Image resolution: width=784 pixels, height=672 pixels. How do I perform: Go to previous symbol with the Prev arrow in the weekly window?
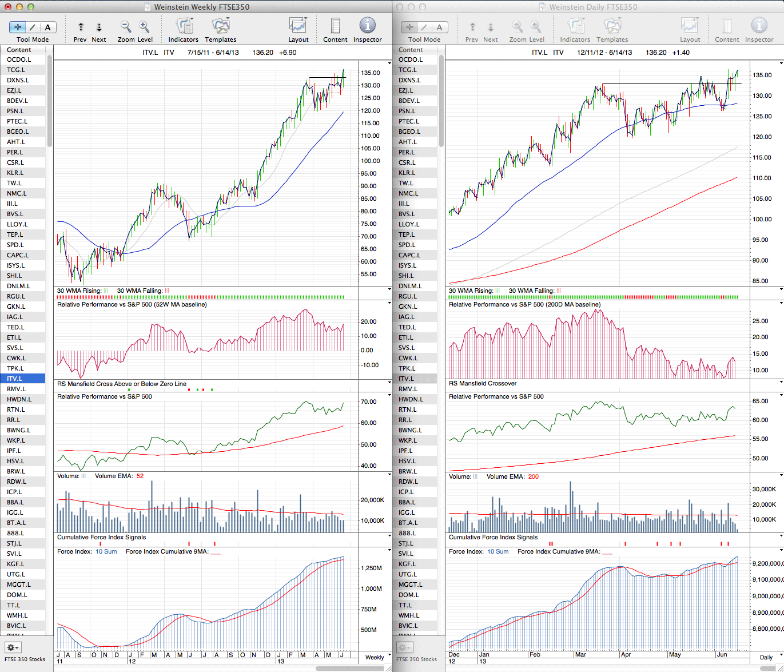pos(81,27)
